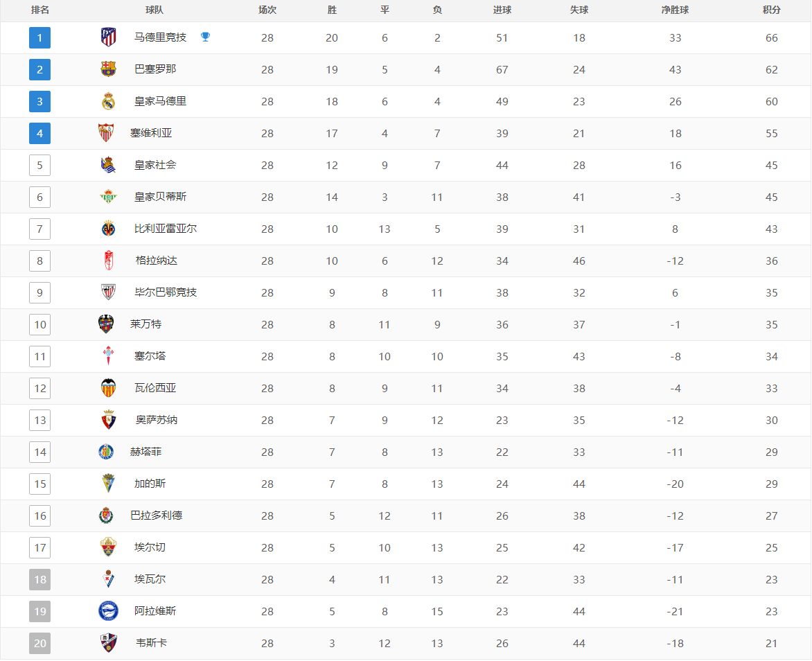Screen dimensions: 812x661
Task: Click the Valencia club crest
Action: pos(108,388)
